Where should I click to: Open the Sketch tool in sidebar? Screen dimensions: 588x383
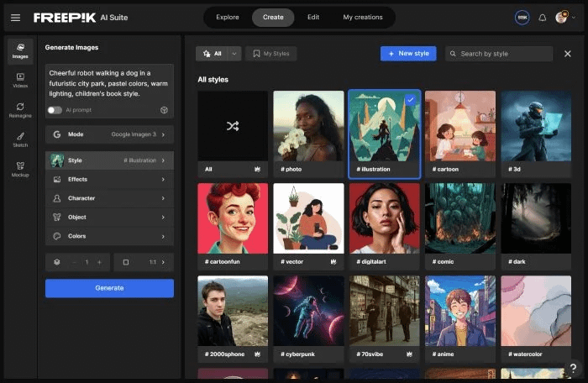click(x=20, y=140)
